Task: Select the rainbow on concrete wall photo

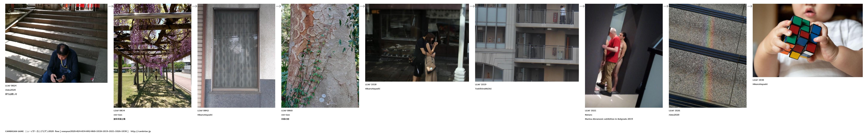Action: (x=708, y=56)
